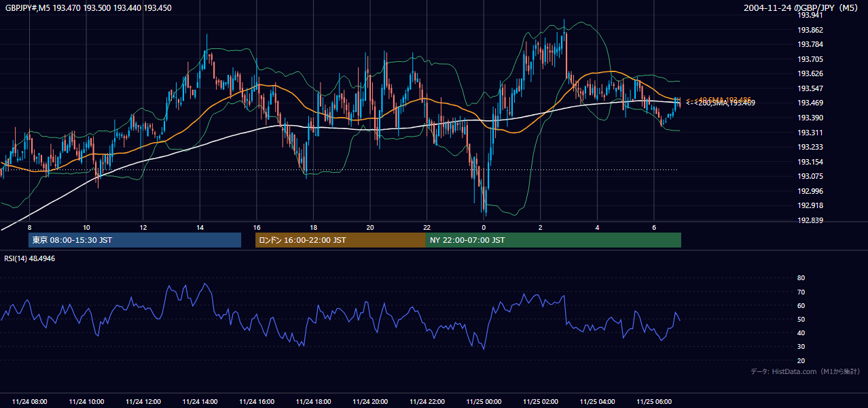
Task: Click price axis label 193.547
Action: click(x=810, y=88)
